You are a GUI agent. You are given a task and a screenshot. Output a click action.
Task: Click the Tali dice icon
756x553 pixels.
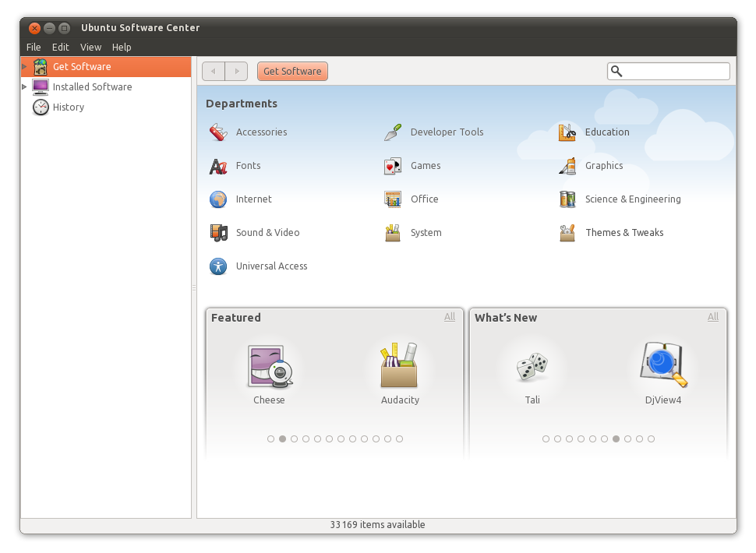532,367
